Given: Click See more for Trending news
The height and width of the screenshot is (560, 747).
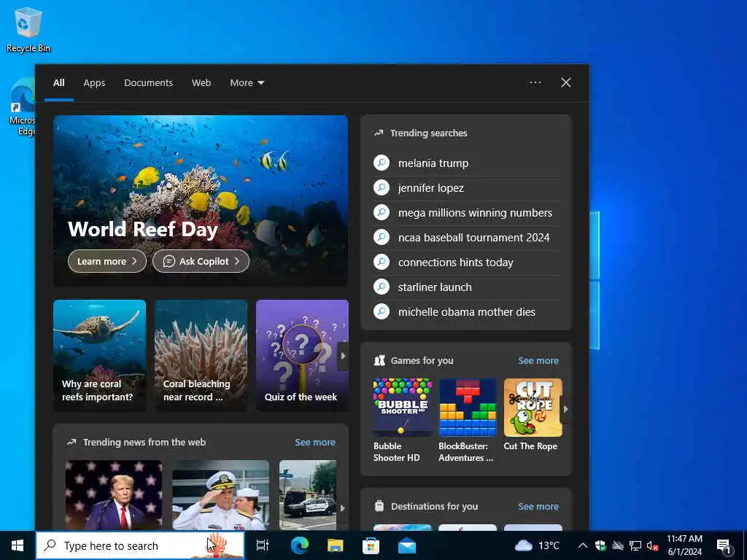Looking at the screenshot, I should pos(315,442).
